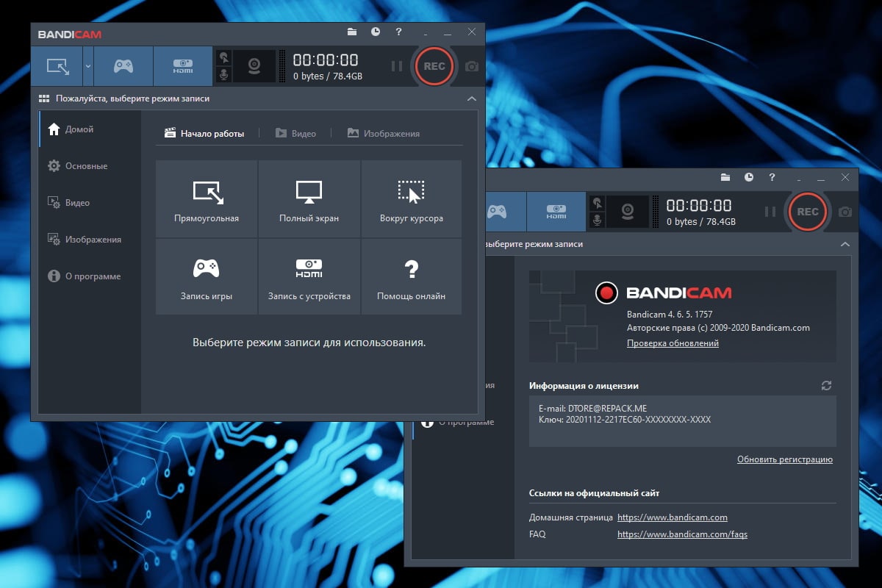Open the https://www.bandicam.com homepage link

(673, 517)
